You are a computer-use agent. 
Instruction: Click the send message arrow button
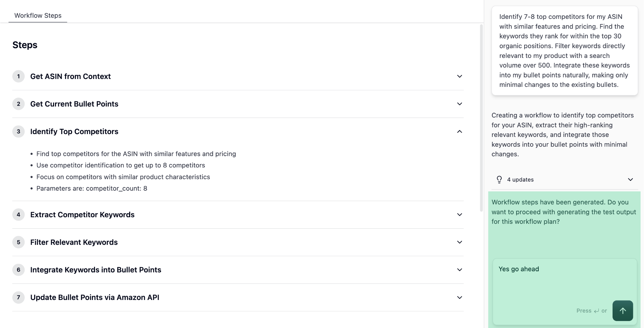[x=622, y=311]
